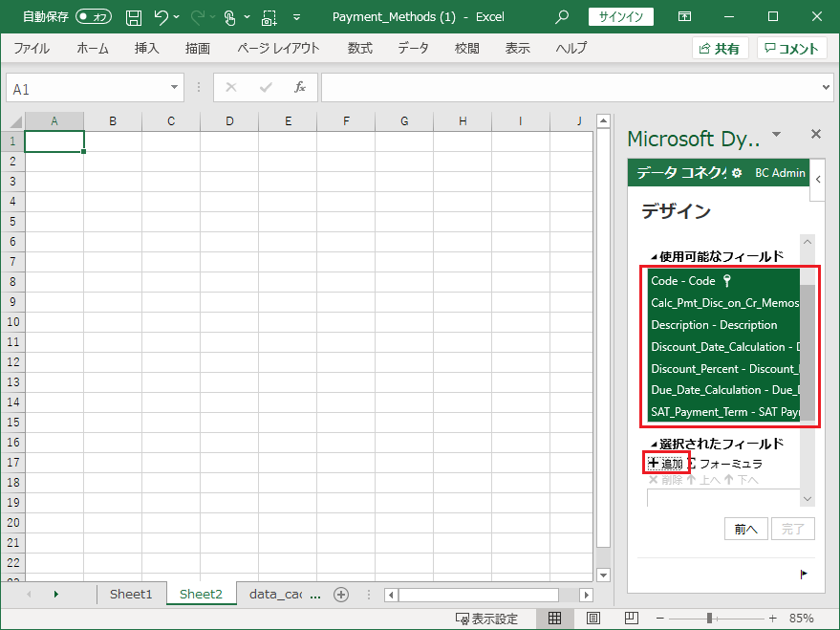Select the Discount_Date_Calculation field

pos(723,347)
